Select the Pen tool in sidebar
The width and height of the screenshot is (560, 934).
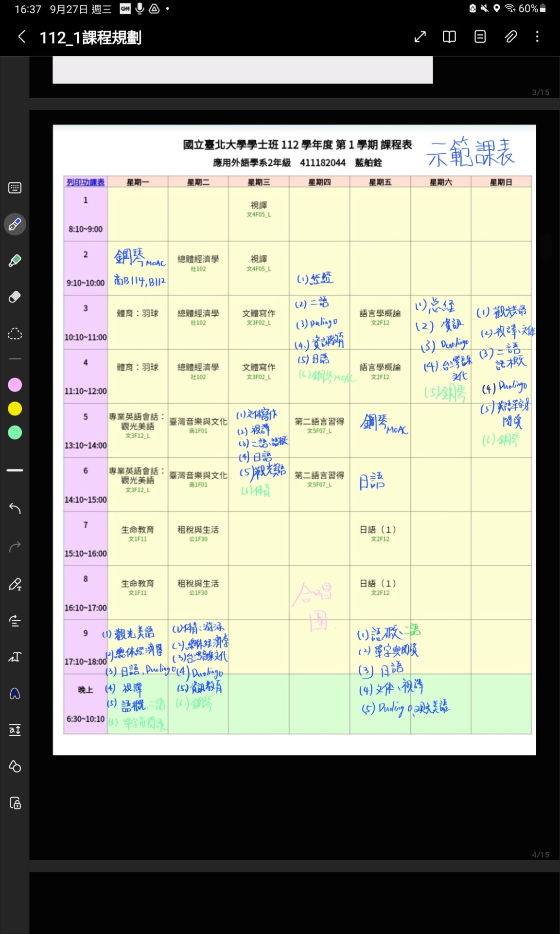click(x=15, y=224)
